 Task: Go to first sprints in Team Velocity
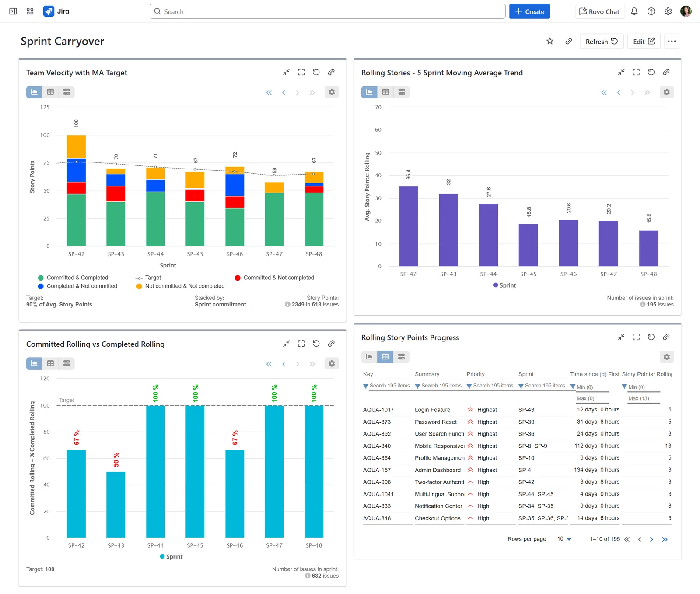[x=269, y=92]
